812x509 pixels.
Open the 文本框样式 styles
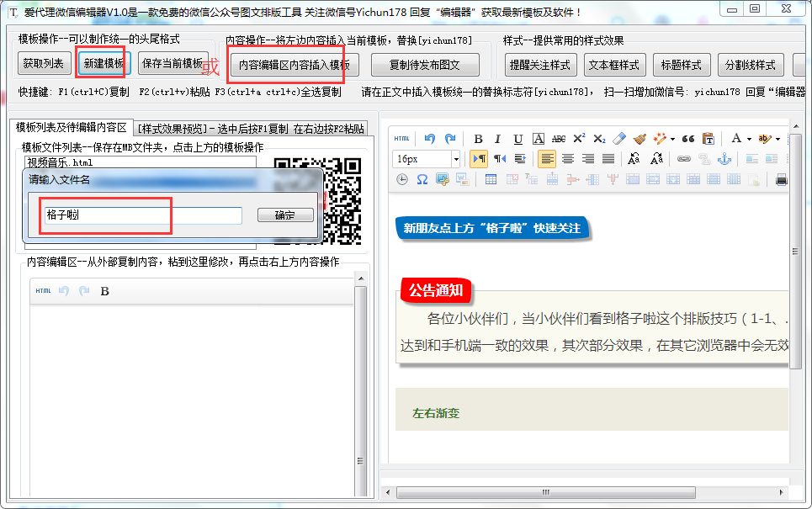614,65
